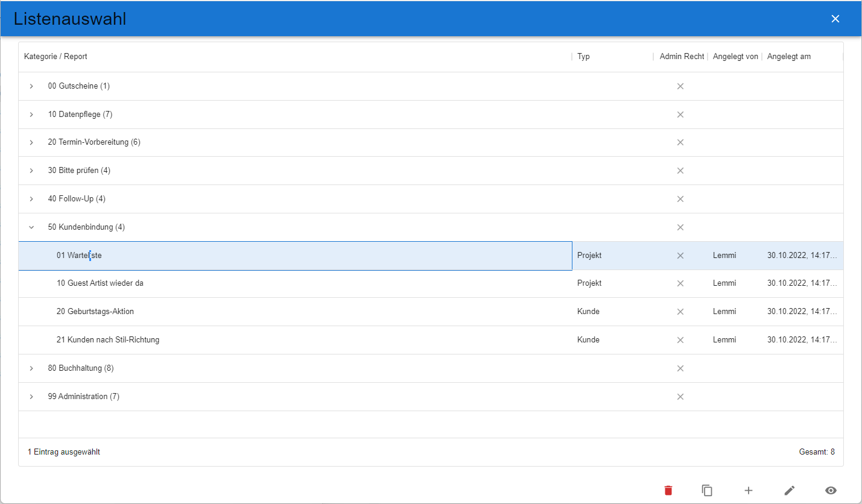
Task: Click Admin Recht X in Bitte prüfen row
Action: pyautogui.click(x=680, y=171)
